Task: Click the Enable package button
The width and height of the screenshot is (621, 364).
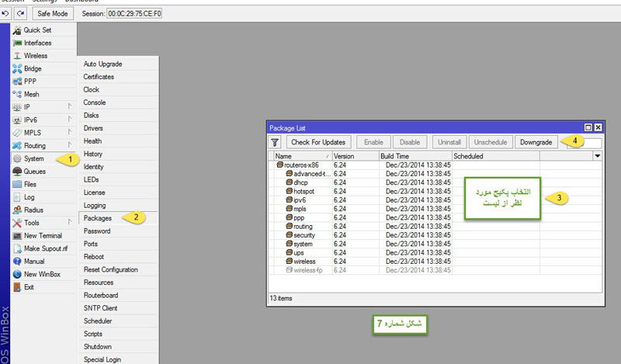Action: (x=373, y=142)
